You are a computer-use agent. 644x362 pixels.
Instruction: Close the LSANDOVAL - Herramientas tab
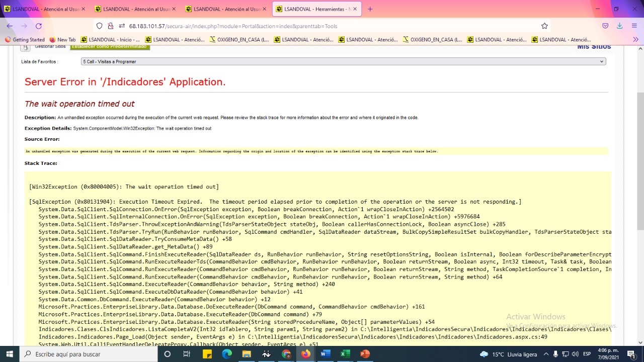tap(355, 9)
